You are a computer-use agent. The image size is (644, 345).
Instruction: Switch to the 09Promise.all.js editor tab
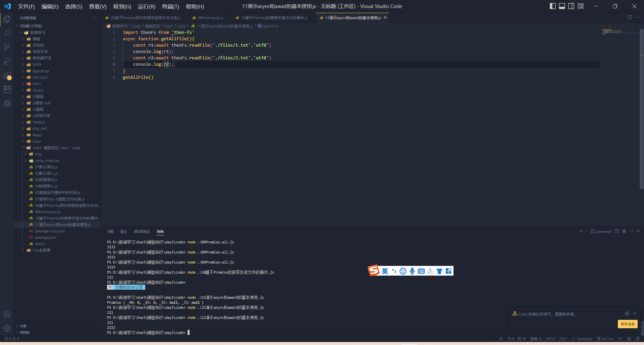pos(210,18)
